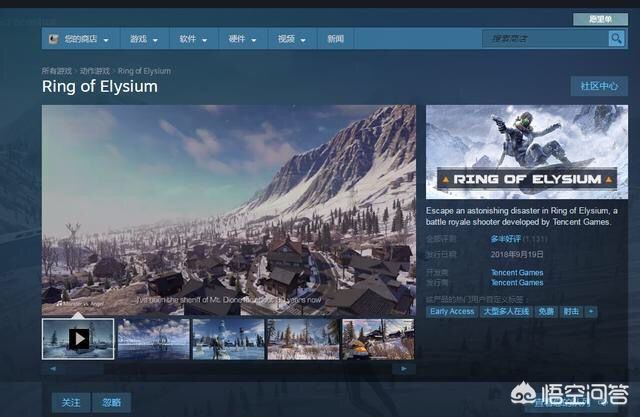Open the store avatar icon
Image resolution: width=640 pixels, height=417 pixels.
(x=53, y=39)
